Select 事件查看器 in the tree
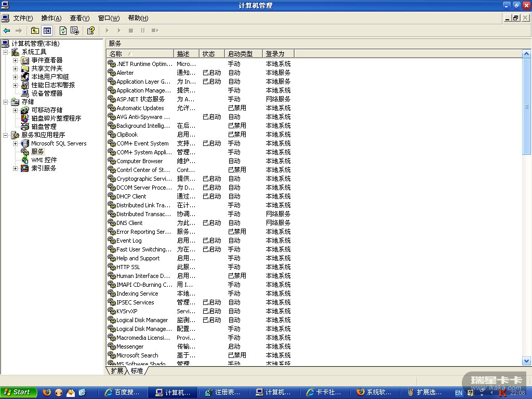This screenshot has width=532, height=399. click(47, 60)
